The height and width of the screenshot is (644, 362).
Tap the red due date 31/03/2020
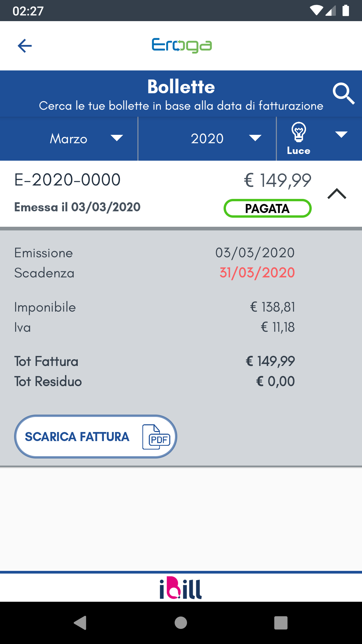[257, 273]
